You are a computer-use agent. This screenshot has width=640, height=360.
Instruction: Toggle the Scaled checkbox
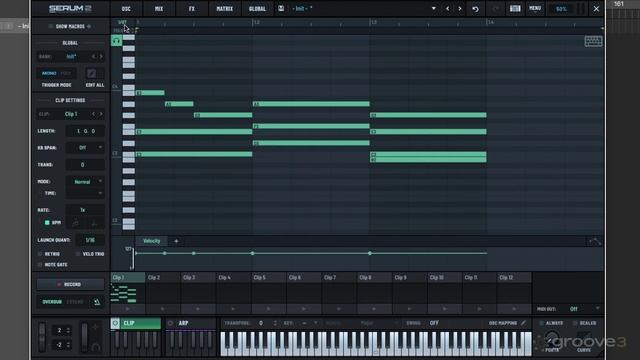click(575, 323)
